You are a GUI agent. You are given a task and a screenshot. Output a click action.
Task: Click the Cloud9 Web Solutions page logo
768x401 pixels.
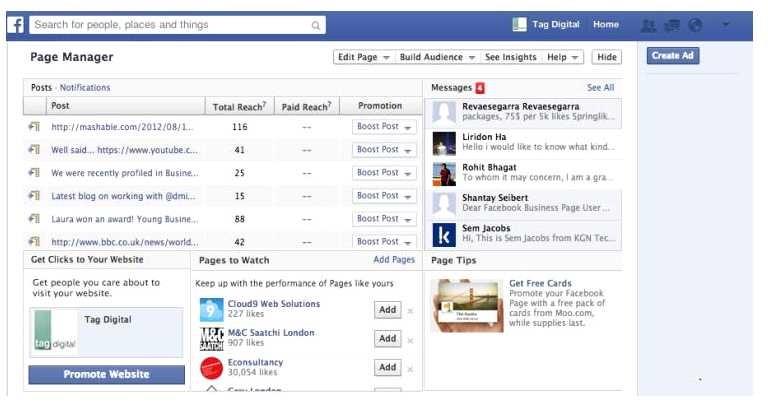212,309
